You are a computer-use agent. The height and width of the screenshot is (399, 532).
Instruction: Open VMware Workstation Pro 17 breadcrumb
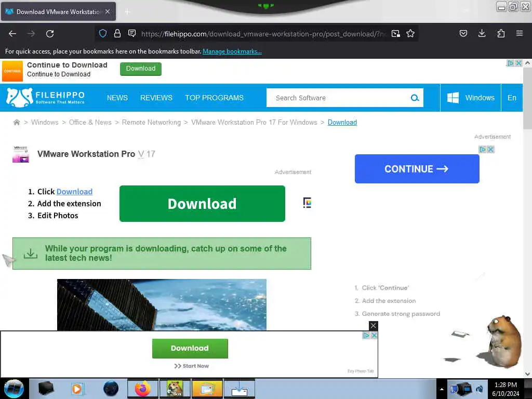(254, 122)
